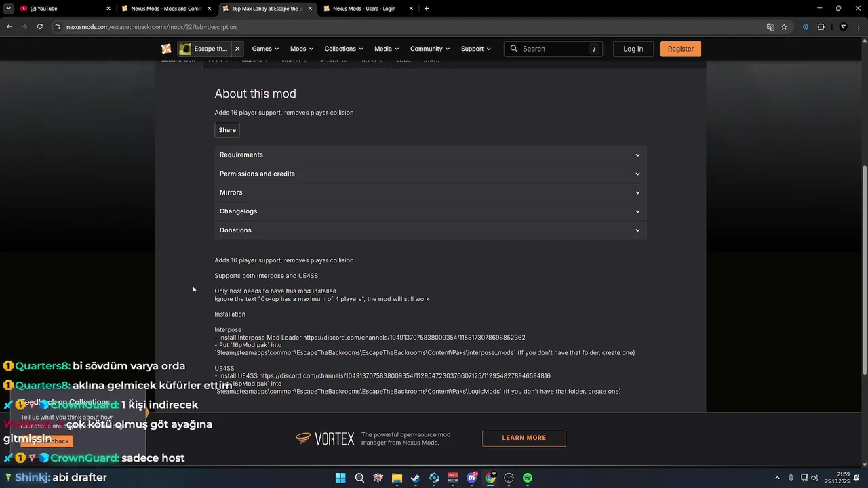Expand the Donations section
Screen dimensions: 868x488
click(x=431, y=230)
